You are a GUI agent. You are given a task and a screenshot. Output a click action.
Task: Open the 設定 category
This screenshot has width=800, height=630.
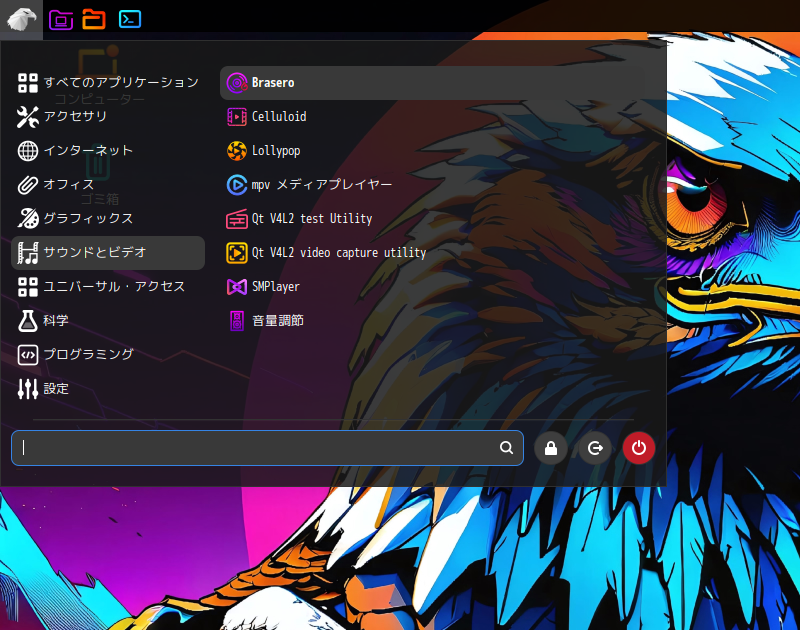[x=108, y=389]
